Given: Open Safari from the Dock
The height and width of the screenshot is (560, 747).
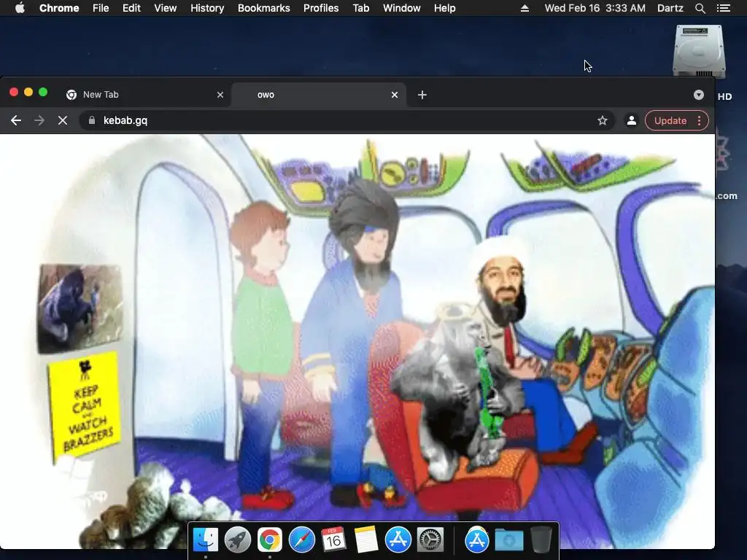Looking at the screenshot, I should point(301,540).
